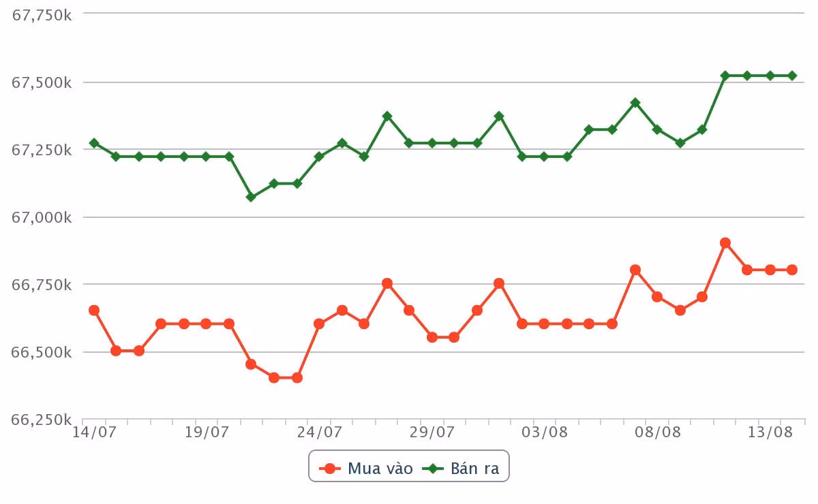Select the highest red Mua vào point
818x504 pixels.
[x=725, y=243]
